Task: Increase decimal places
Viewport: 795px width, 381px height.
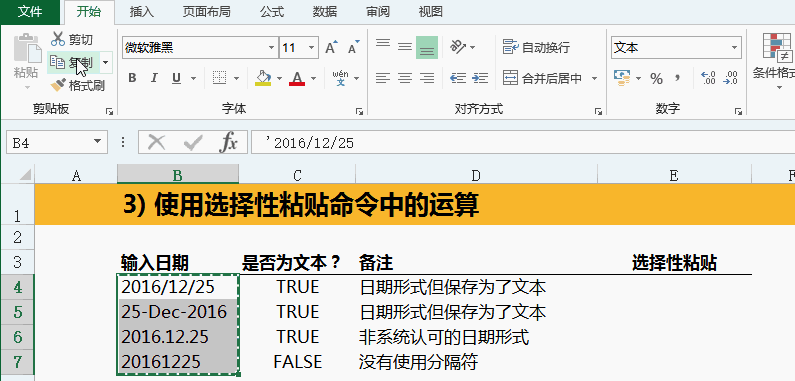Action: (x=708, y=78)
